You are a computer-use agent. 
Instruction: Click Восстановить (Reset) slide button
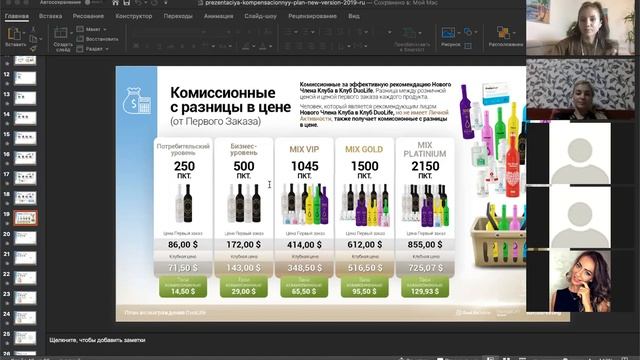tap(98, 39)
